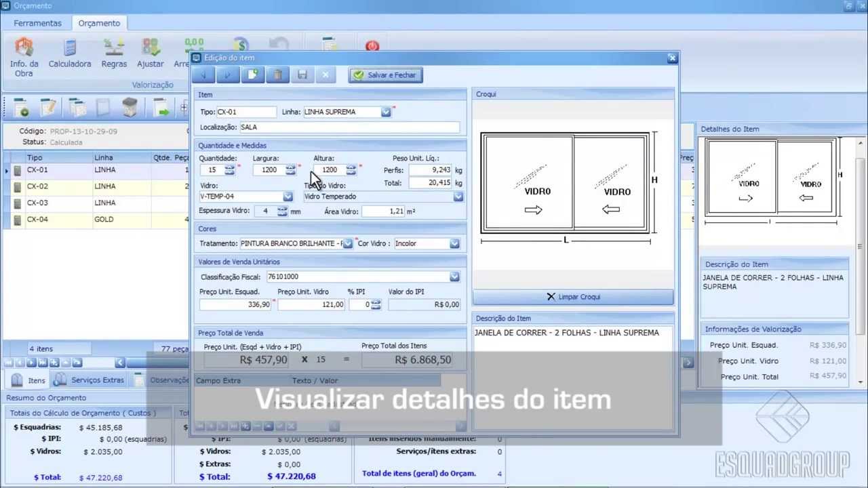Open the Calculadora tool
The image size is (868, 488).
point(70,54)
